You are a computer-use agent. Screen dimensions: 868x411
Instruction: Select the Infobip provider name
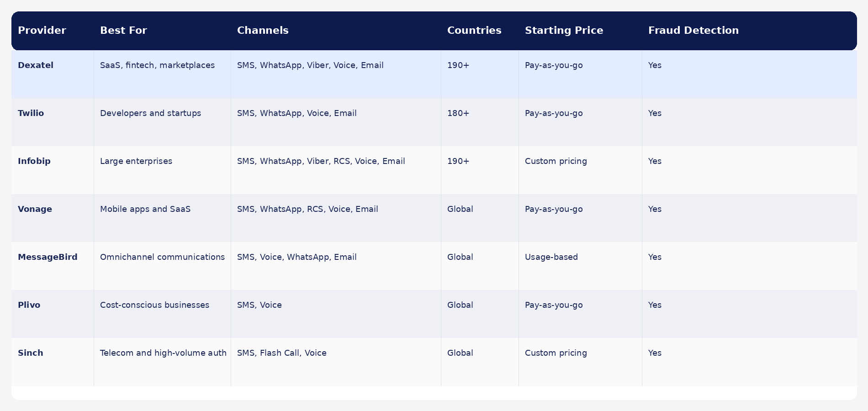click(34, 161)
